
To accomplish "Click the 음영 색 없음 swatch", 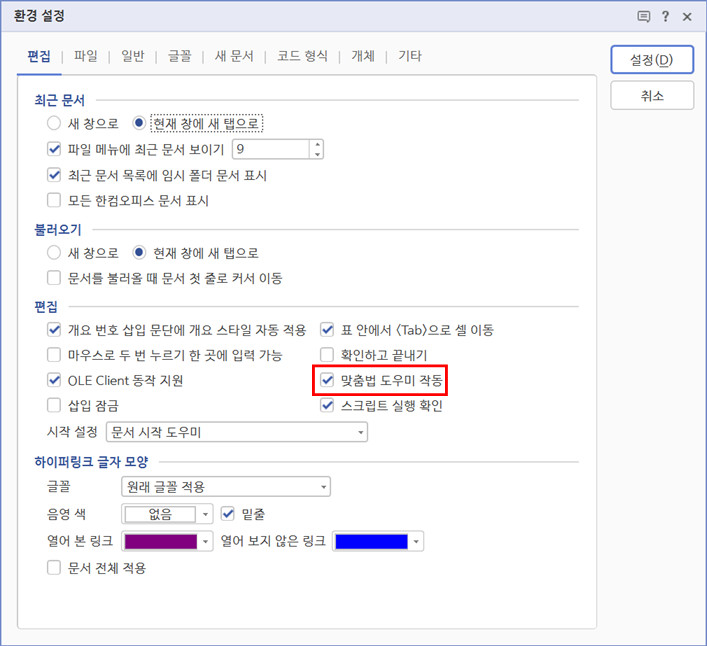I will coord(160,514).
